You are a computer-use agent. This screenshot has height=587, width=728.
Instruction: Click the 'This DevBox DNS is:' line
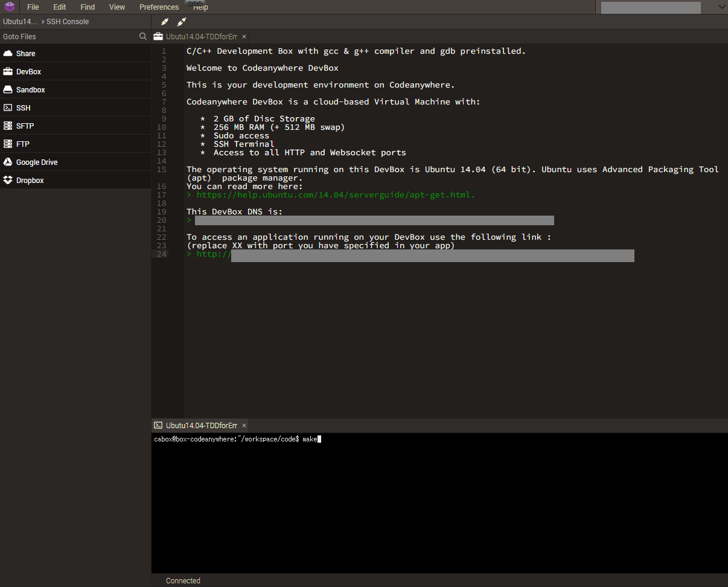(234, 212)
